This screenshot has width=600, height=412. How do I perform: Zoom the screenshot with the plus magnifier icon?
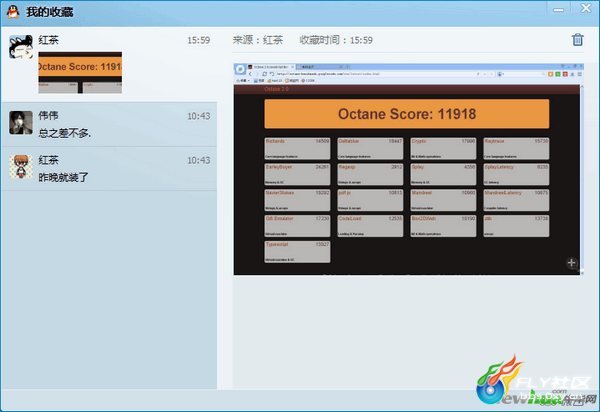click(572, 263)
